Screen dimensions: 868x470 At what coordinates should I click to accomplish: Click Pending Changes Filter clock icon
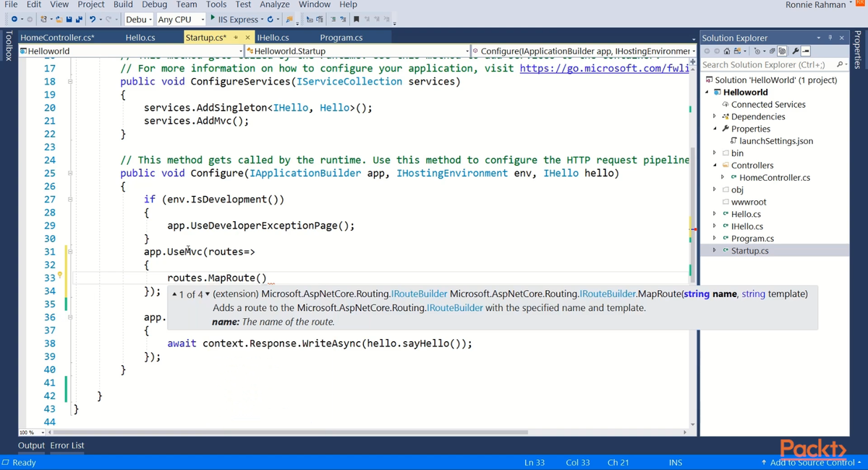click(x=757, y=51)
